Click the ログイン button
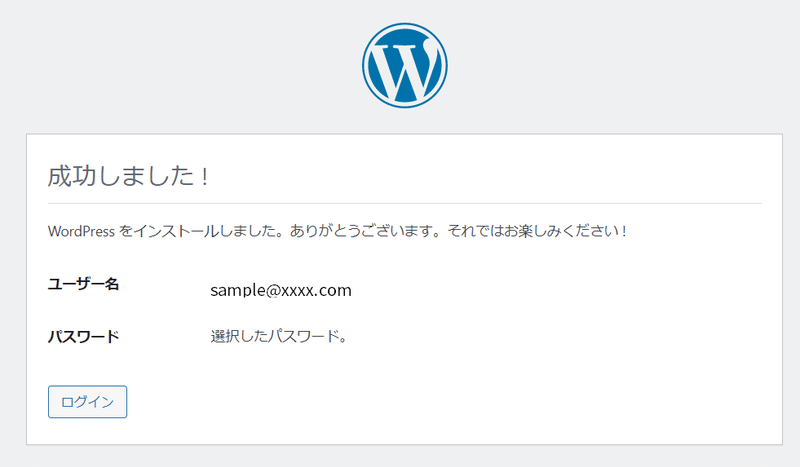Viewport: 800px width, 467px height. point(87,402)
